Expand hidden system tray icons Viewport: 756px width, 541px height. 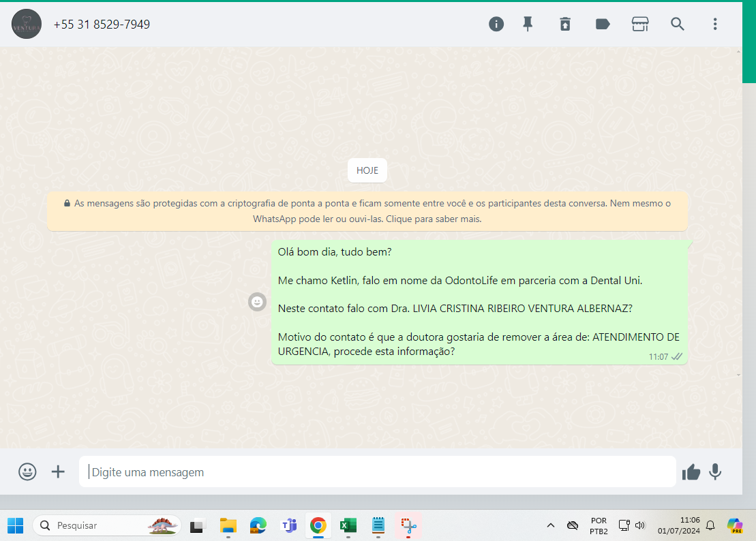pos(551,525)
